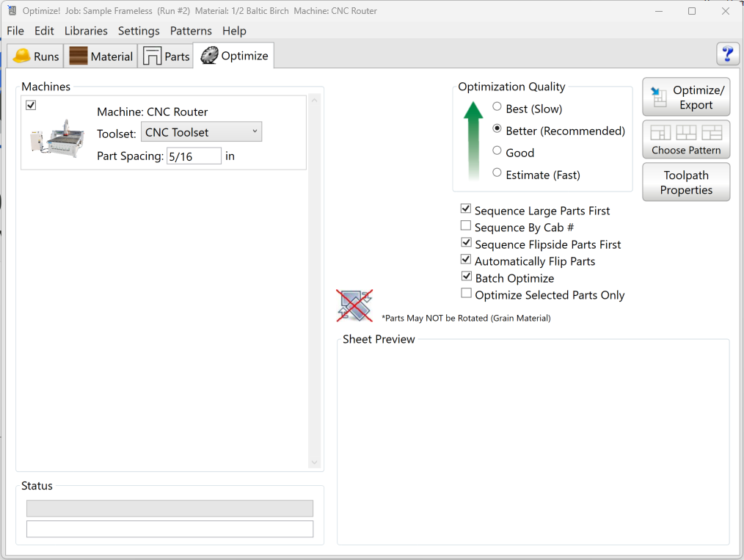Click the Machines list scroll down arrow
Image resolution: width=744 pixels, height=560 pixels.
click(315, 462)
